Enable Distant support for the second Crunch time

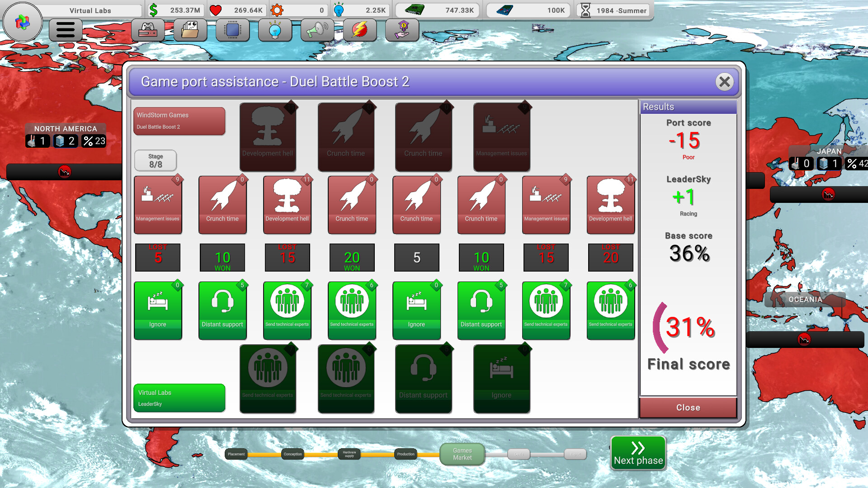(481, 310)
